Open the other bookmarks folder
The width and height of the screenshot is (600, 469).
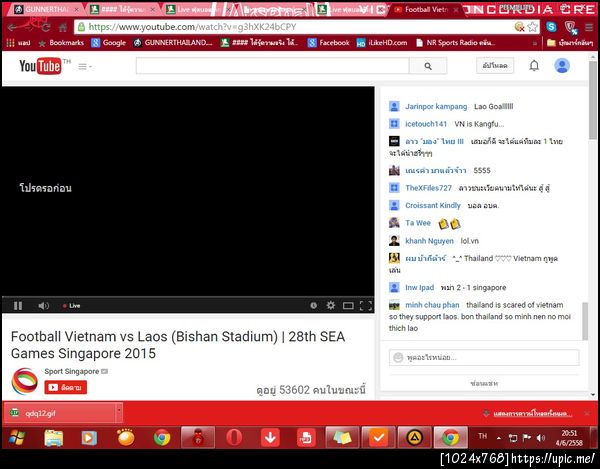click(x=570, y=43)
